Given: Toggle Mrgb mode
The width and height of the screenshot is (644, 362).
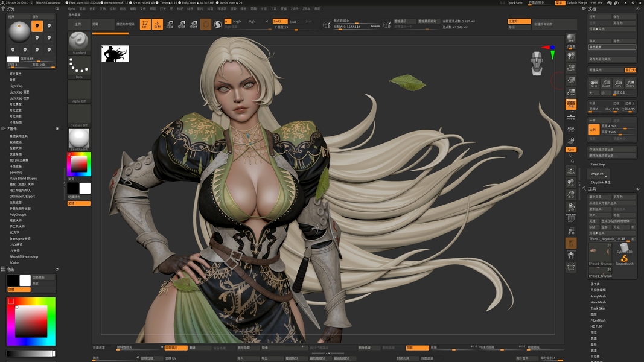Looking at the screenshot, I should tap(237, 21).
